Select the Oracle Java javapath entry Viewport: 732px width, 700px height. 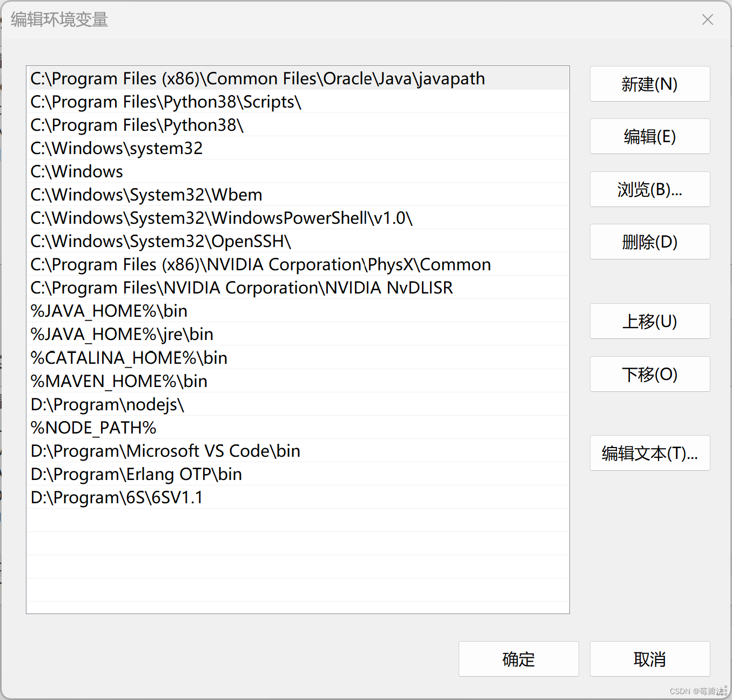257,78
